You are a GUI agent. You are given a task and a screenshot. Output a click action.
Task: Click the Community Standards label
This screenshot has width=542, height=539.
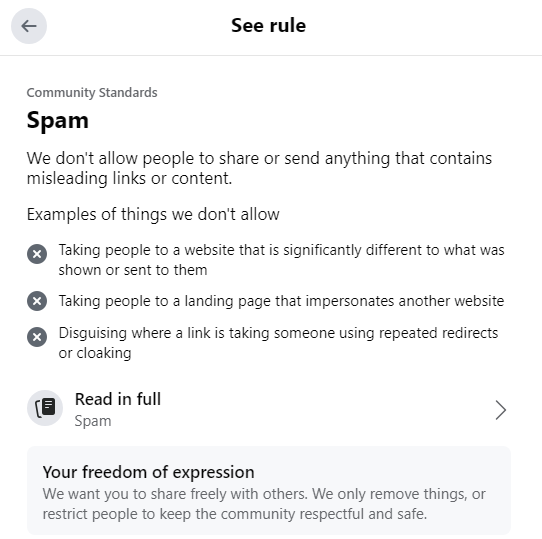point(92,93)
